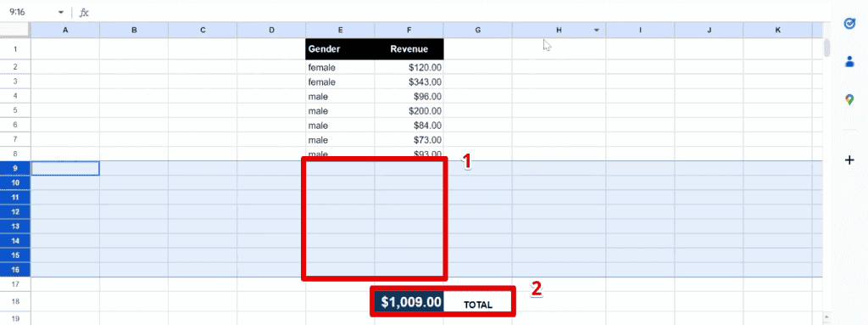Select row 14 header

click(x=15, y=241)
